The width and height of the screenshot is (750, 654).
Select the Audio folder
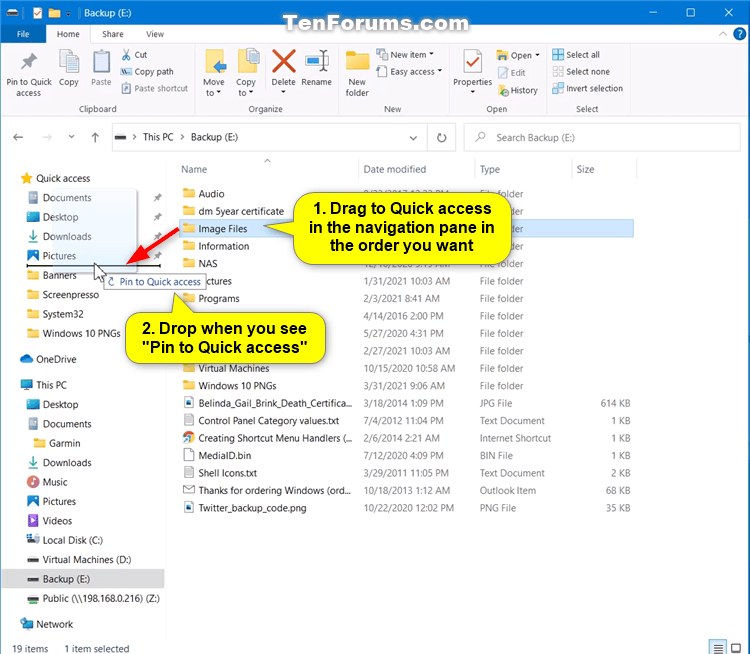click(204, 193)
